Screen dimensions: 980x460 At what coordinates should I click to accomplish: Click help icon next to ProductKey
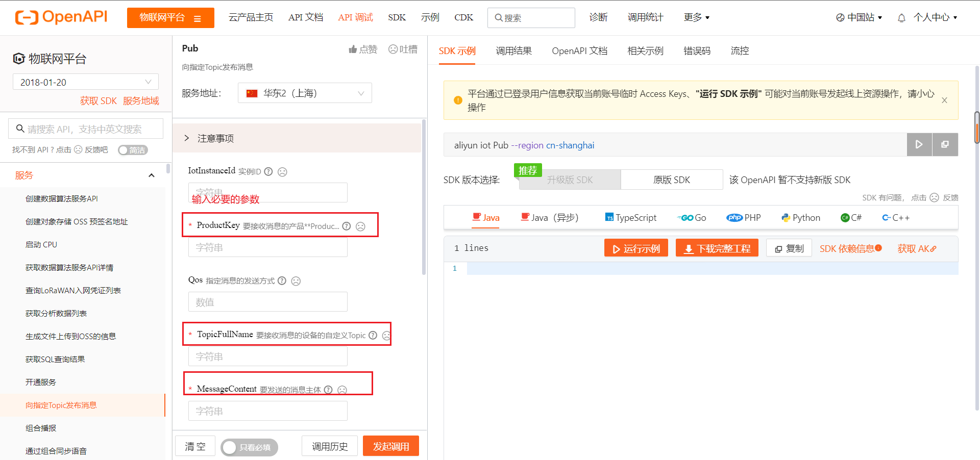pos(347,226)
